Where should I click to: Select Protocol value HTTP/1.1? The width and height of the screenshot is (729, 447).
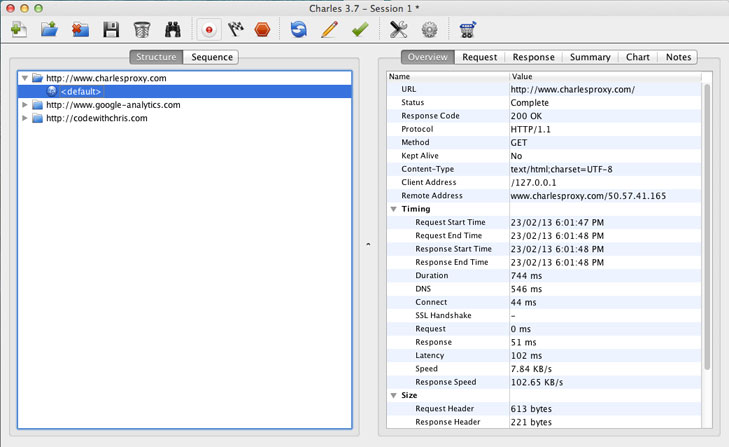pyautogui.click(x=530, y=129)
